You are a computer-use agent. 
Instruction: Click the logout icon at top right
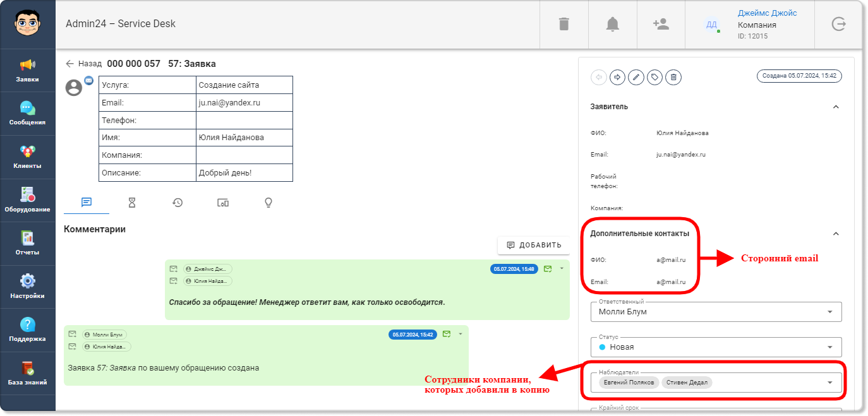point(838,24)
